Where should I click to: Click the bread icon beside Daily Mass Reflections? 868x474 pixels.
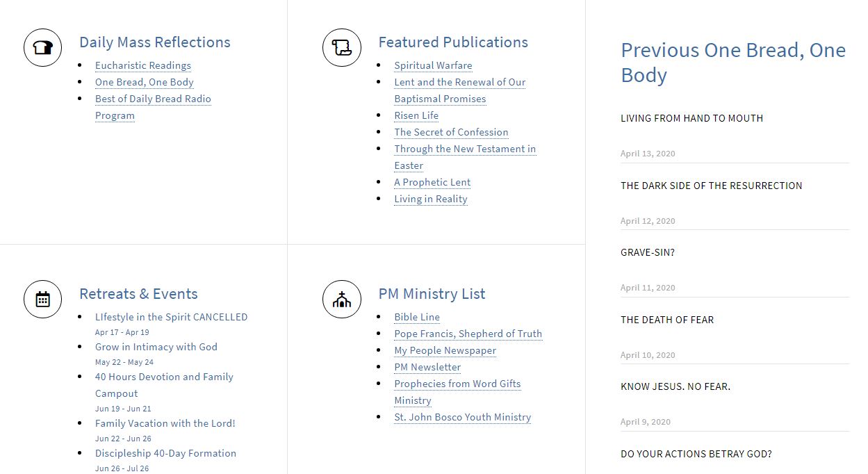point(43,48)
